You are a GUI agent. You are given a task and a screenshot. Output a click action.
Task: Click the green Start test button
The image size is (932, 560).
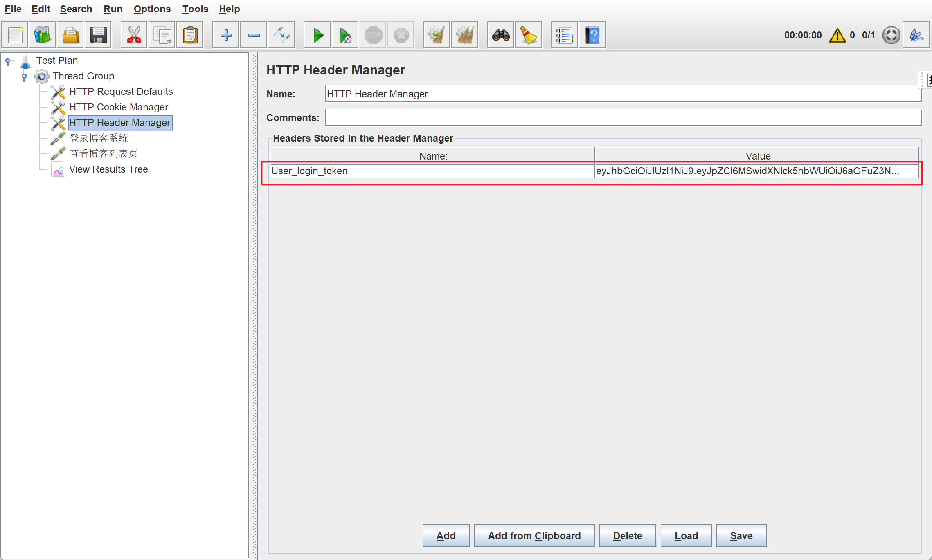[317, 35]
